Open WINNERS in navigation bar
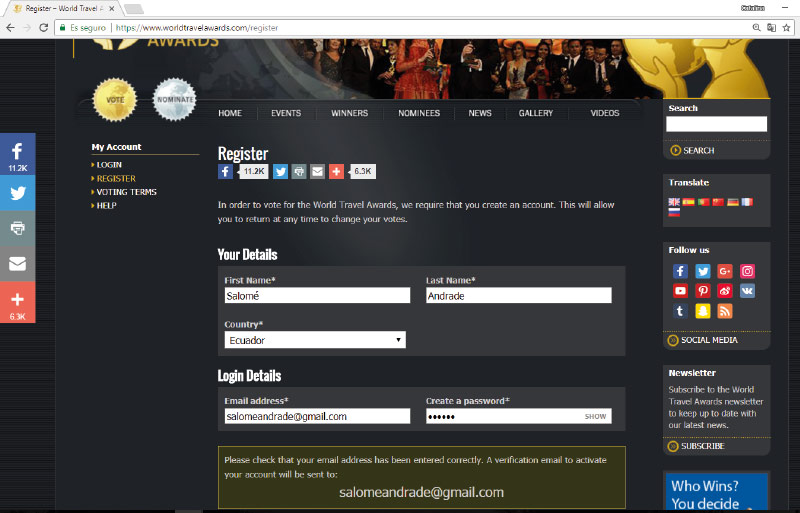 point(349,113)
